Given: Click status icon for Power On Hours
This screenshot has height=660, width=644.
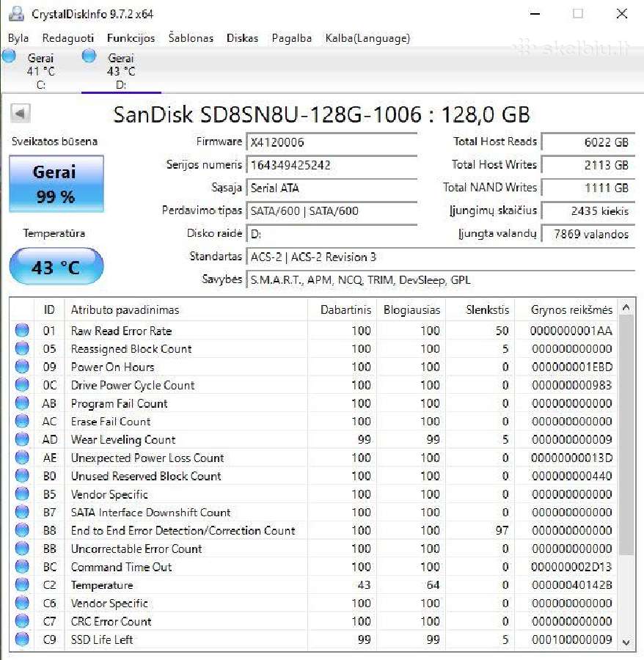Looking at the screenshot, I should 22,367.
